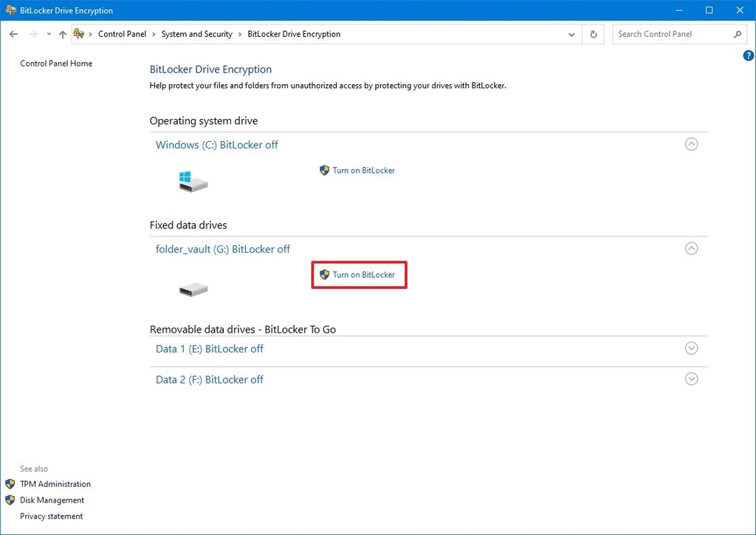756x535 pixels.
Task: Select the Windows (C:) drive icon
Action: 192,182
